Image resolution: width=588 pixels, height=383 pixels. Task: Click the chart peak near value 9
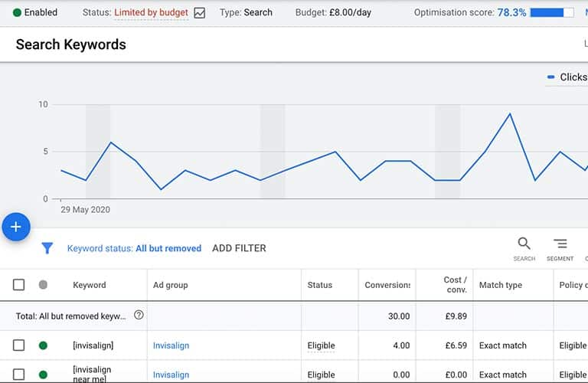tap(509, 114)
